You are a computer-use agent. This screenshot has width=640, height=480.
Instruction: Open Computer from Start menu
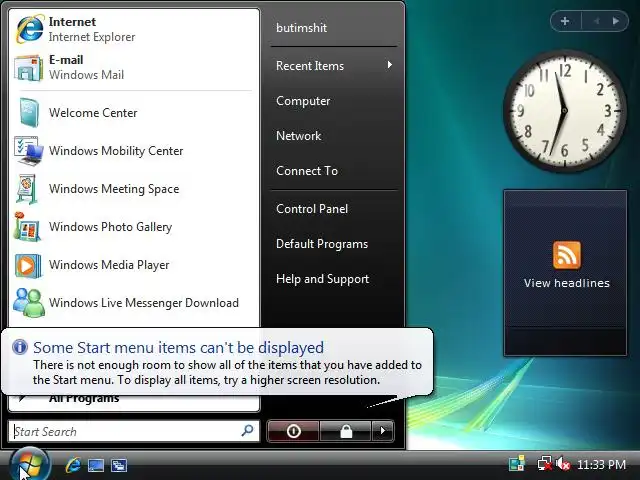[x=303, y=101]
